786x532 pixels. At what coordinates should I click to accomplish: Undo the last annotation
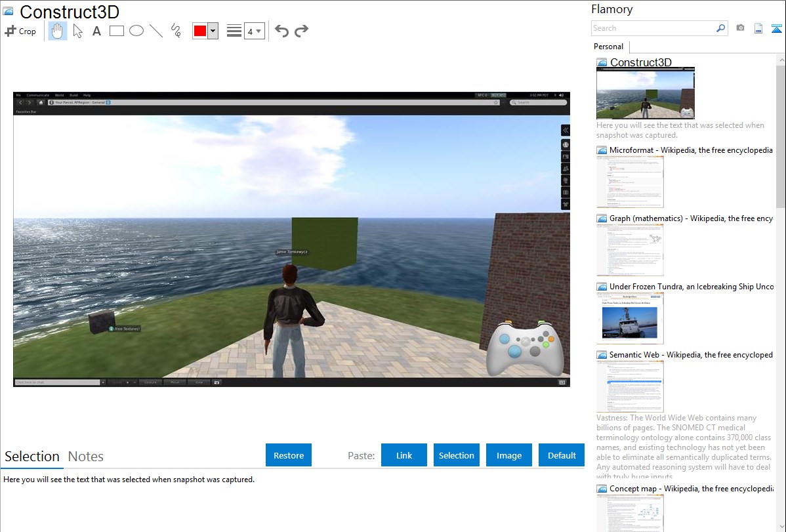click(281, 31)
